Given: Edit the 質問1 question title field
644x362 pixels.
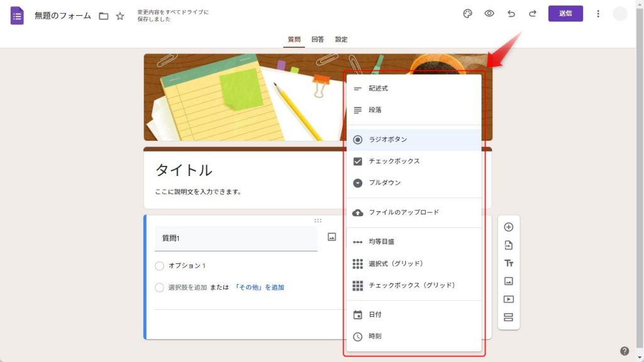Looking at the screenshot, I should click(x=236, y=238).
